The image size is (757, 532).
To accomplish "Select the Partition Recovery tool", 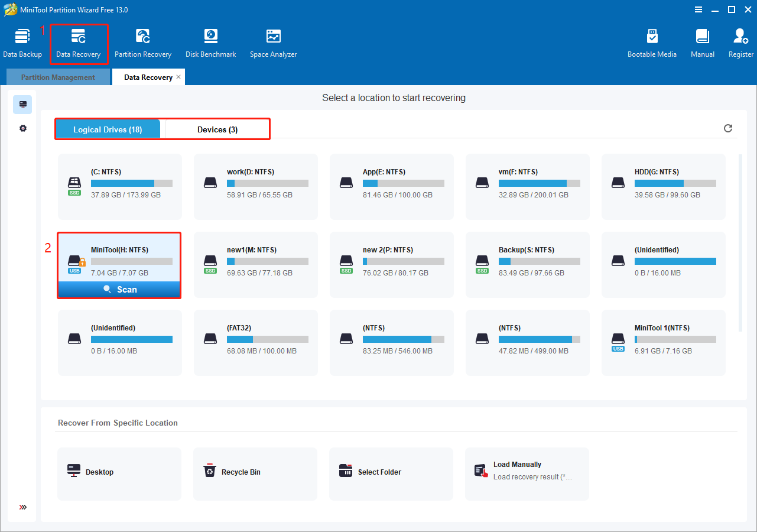I will 143,41.
